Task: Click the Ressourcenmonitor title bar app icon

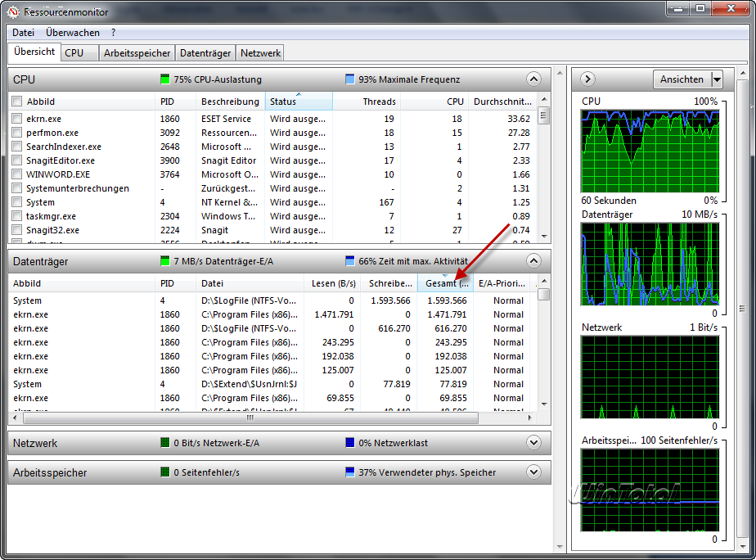Action: click(13, 11)
